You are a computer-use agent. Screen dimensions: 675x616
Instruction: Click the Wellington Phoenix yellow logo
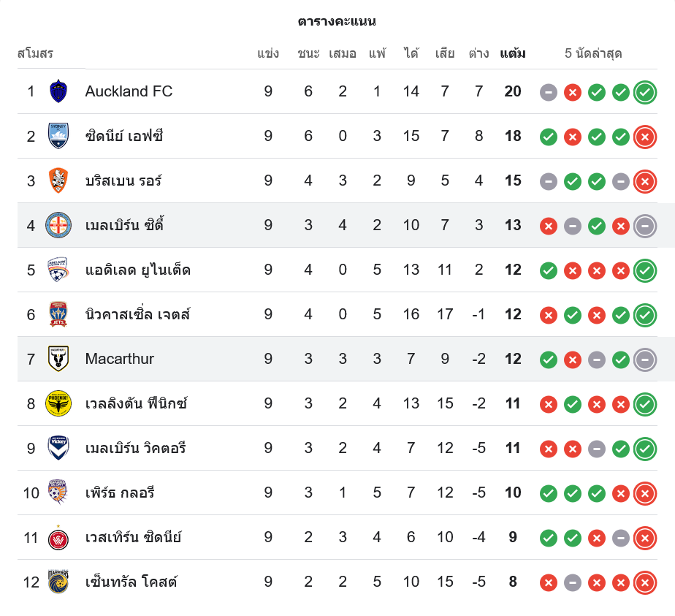[58, 403]
